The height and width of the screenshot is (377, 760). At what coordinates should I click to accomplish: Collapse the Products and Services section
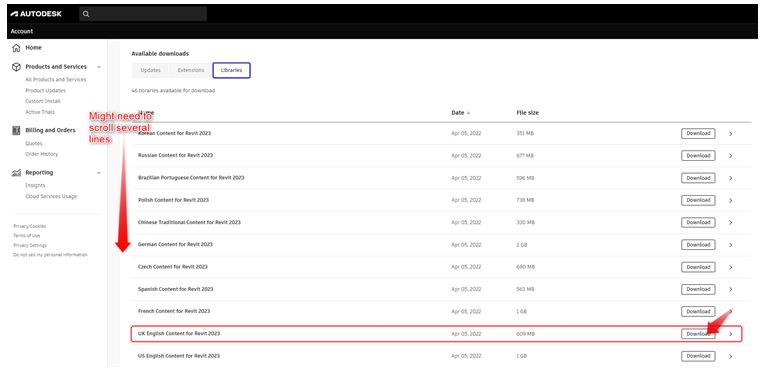[99, 67]
